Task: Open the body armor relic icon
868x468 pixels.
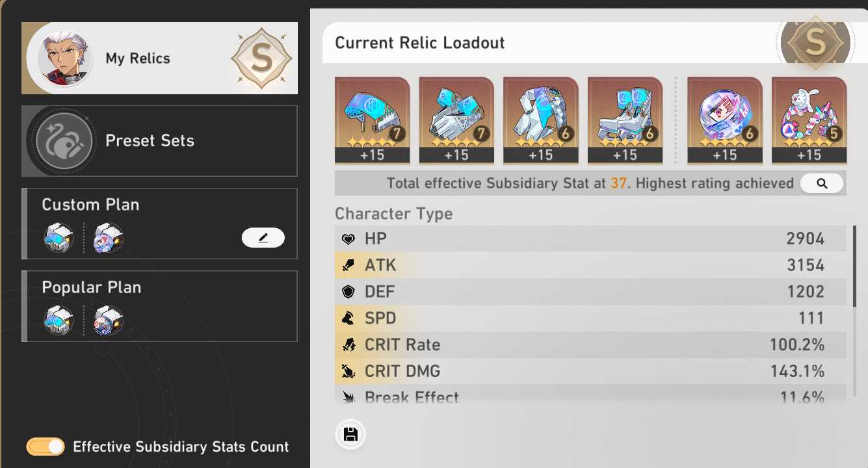Action: click(541, 120)
